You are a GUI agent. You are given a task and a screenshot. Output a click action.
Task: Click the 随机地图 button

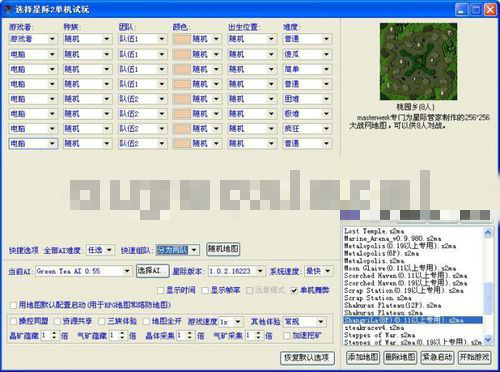coord(223,249)
